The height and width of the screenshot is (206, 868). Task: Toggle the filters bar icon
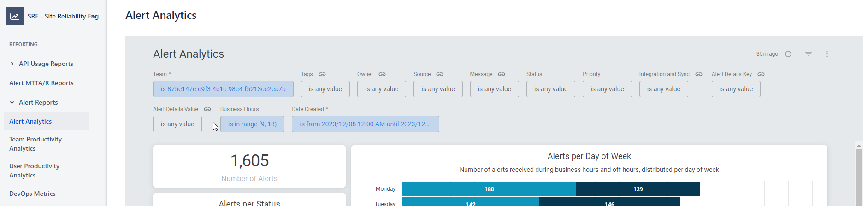coord(809,54)
